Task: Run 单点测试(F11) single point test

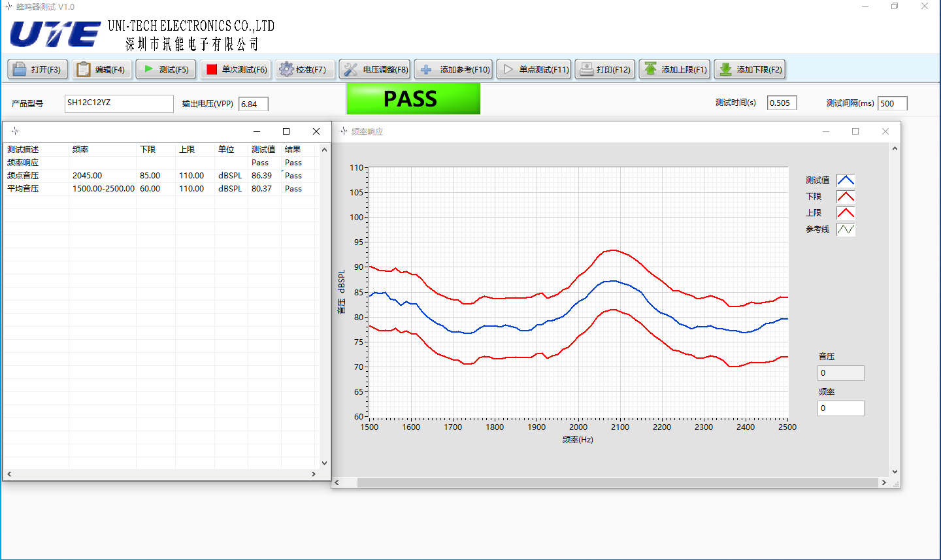Action: [x=534, y=69]
